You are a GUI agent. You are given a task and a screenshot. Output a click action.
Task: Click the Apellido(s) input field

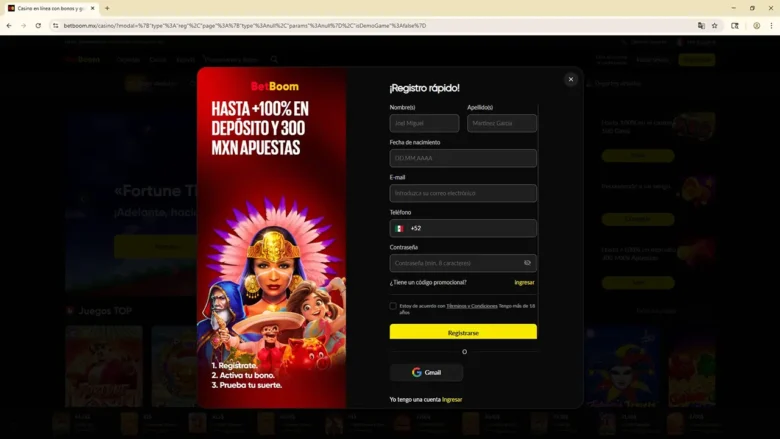tap(501, 123)
